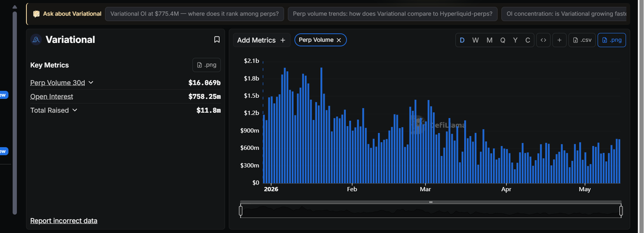Click $758.25m Open Interest value
Image resolution: width=644 pixels, height=233 pixels.
204,97
